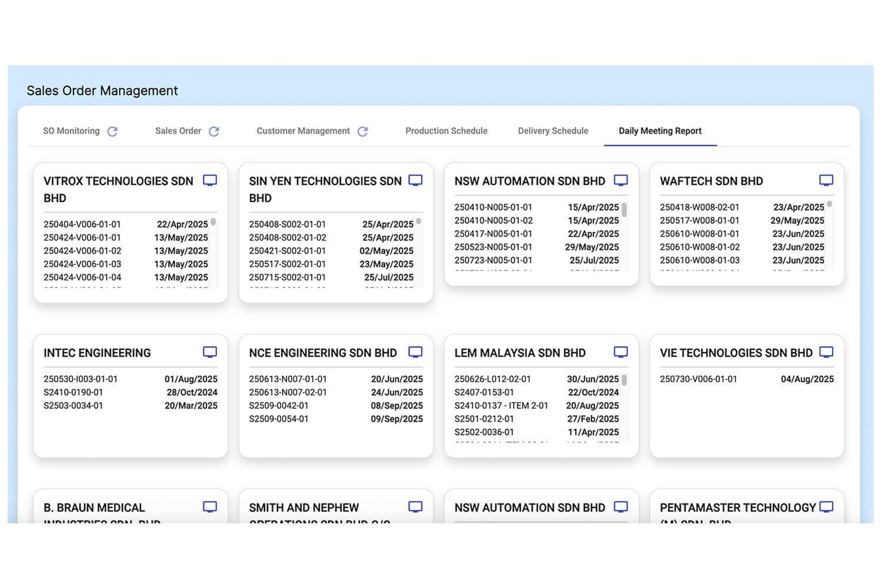Click monitor icon on LEM Malaysia card

point(621,352)
